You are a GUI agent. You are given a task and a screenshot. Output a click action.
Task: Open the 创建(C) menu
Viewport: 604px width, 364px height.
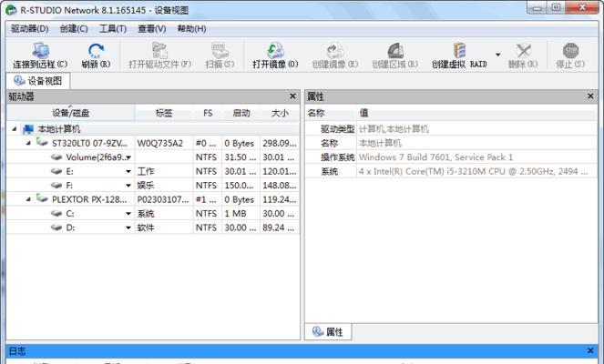coord(74,29)
